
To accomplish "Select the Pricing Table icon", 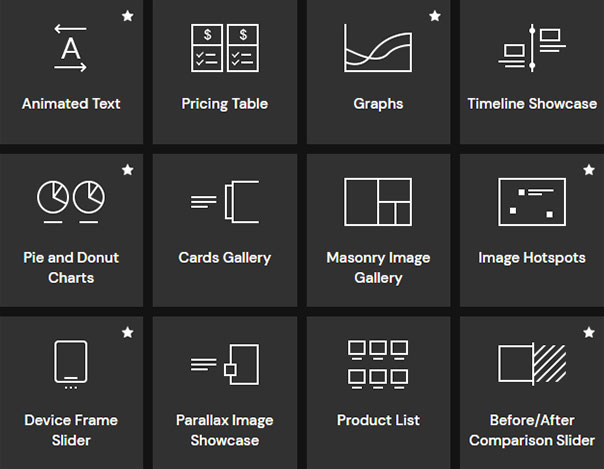I will [x=225, y=47].
